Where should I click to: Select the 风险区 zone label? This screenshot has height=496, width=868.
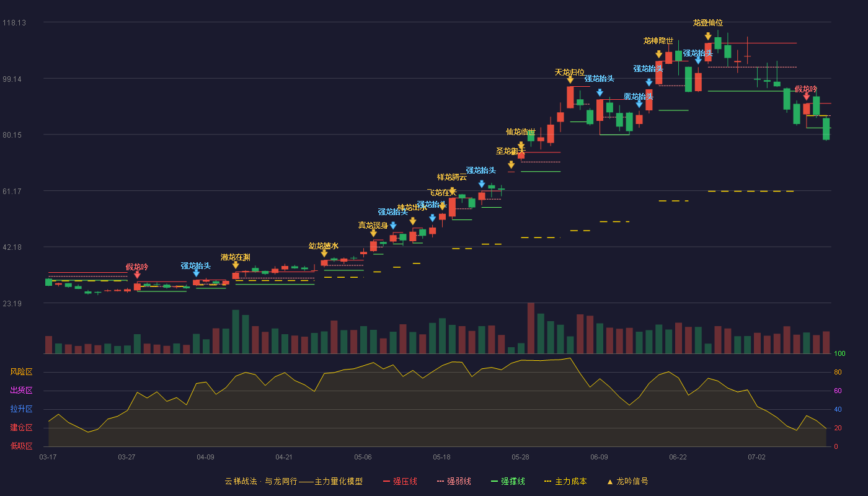pyautogui.click(x=21, y=372)
